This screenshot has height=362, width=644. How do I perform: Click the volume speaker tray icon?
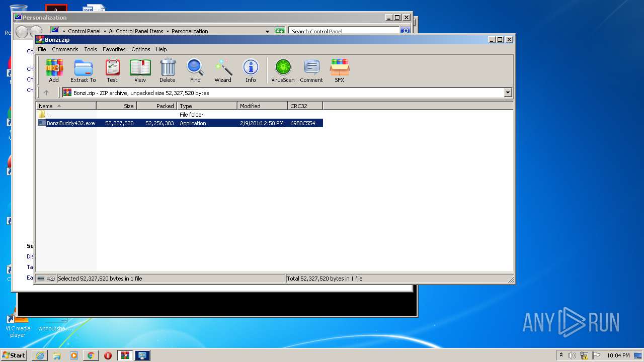572,355
